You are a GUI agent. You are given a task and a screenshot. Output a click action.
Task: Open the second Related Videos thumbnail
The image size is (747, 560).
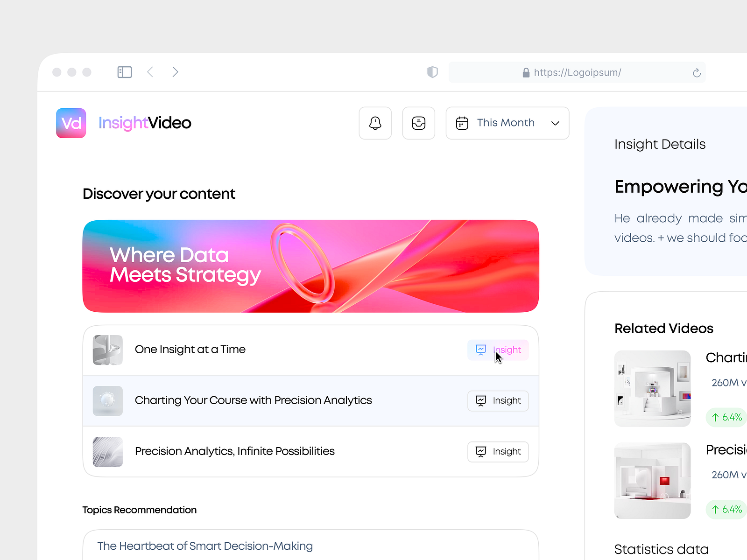tap(652, 480)
